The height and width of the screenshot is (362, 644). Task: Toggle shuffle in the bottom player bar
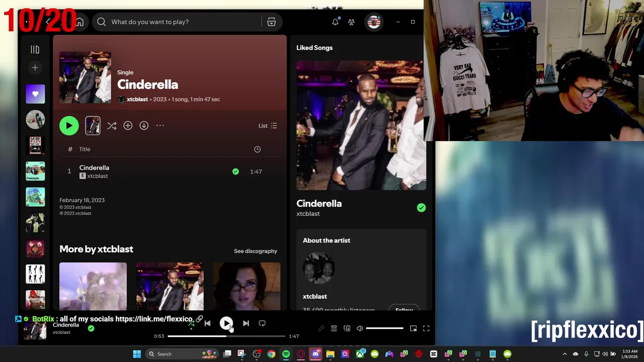191,324
